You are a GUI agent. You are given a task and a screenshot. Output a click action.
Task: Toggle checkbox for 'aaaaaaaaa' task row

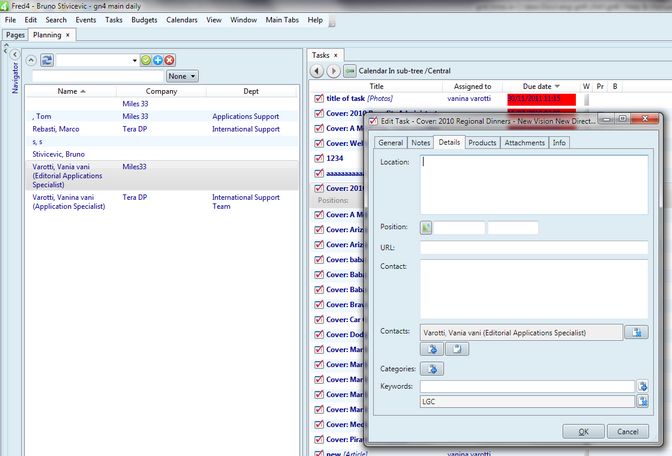(319, 174)
